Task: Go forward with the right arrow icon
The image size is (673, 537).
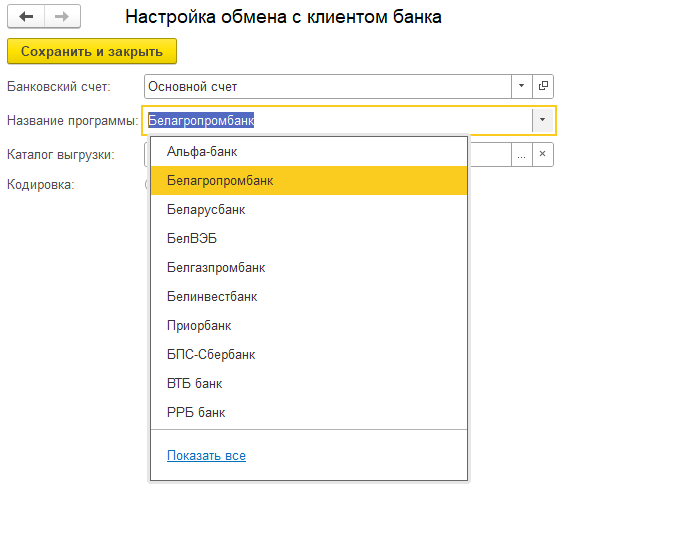Action: point(62,17)
